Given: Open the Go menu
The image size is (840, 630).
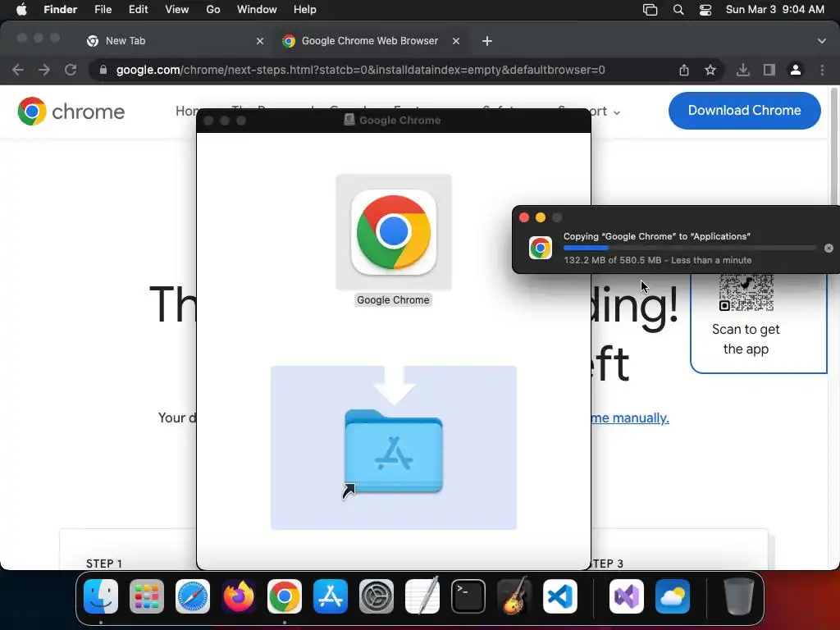Looking at the screenshot, I should (x=213, y=10).
